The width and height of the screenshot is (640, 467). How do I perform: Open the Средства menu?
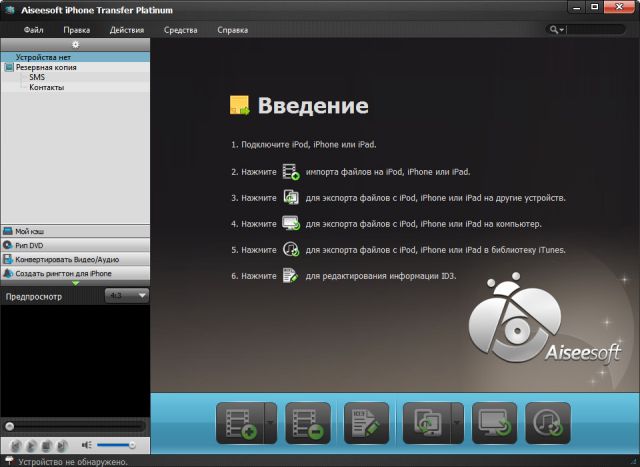point(180,30)
